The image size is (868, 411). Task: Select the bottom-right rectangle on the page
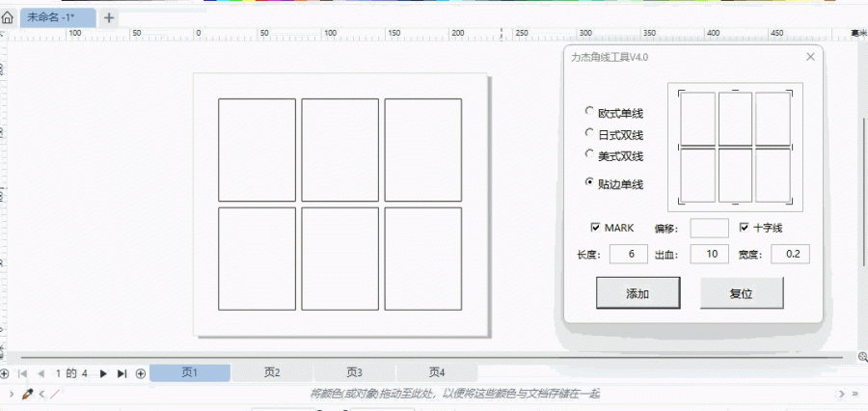point(423,259)
